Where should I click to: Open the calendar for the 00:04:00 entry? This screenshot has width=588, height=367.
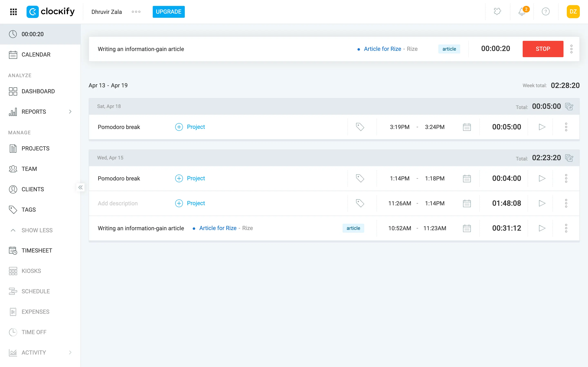467,178
